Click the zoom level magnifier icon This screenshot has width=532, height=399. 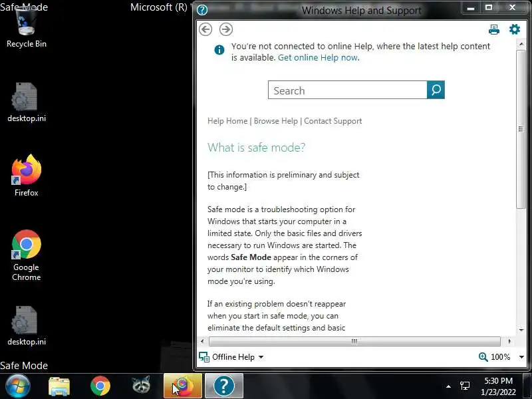click(483, 357)
